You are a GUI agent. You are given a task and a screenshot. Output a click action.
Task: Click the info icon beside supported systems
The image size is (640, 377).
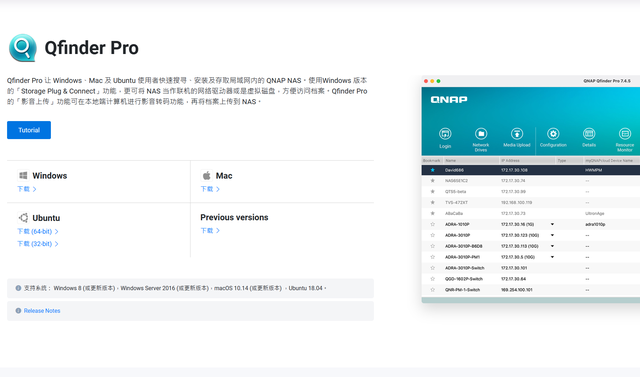(18, 288)
